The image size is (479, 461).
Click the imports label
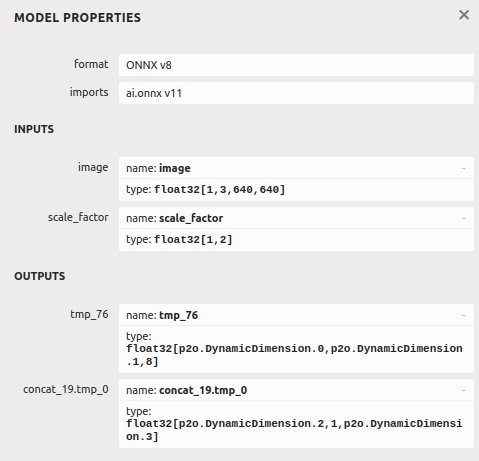(x=89, y=92)
